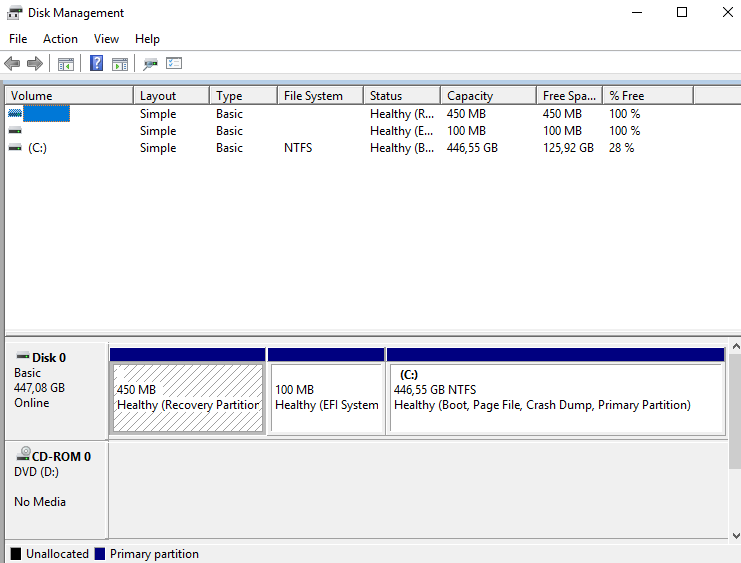Click the NTFS file system cell
This screenshot has width=741, height=563.
298,148
